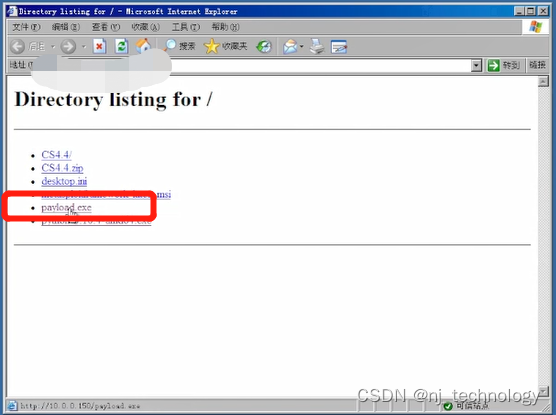Open Mail options dropdown arrow

[x=301, y=46]
